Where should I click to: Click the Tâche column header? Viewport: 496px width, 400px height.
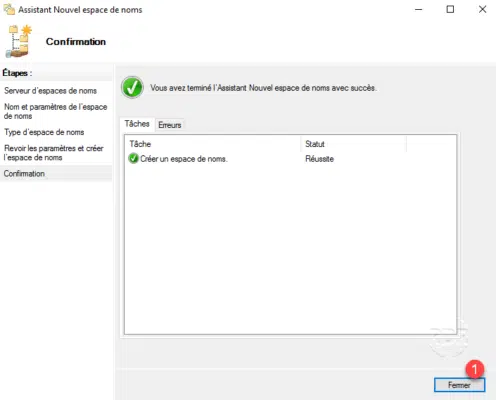pos(213,144)
